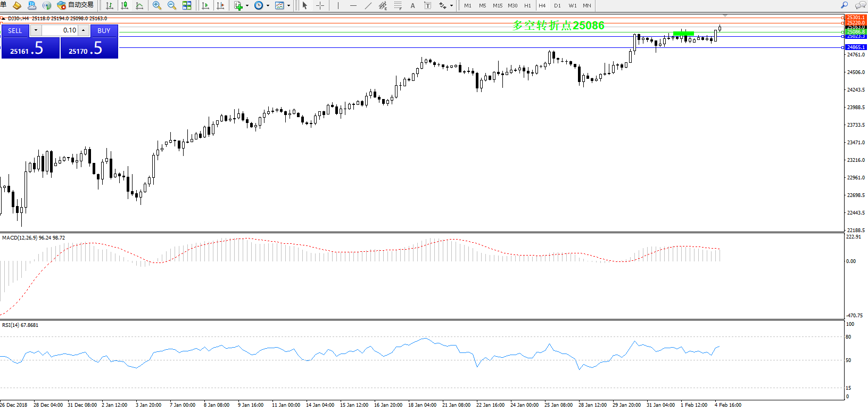
Task: Switch to the D1 timeframe
Action: 557,5
